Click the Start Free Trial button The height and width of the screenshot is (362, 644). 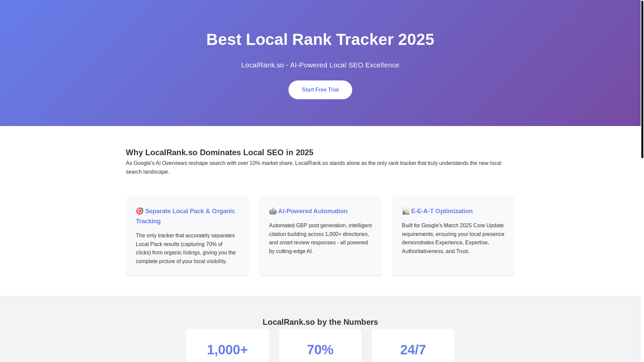click(320, 90)
